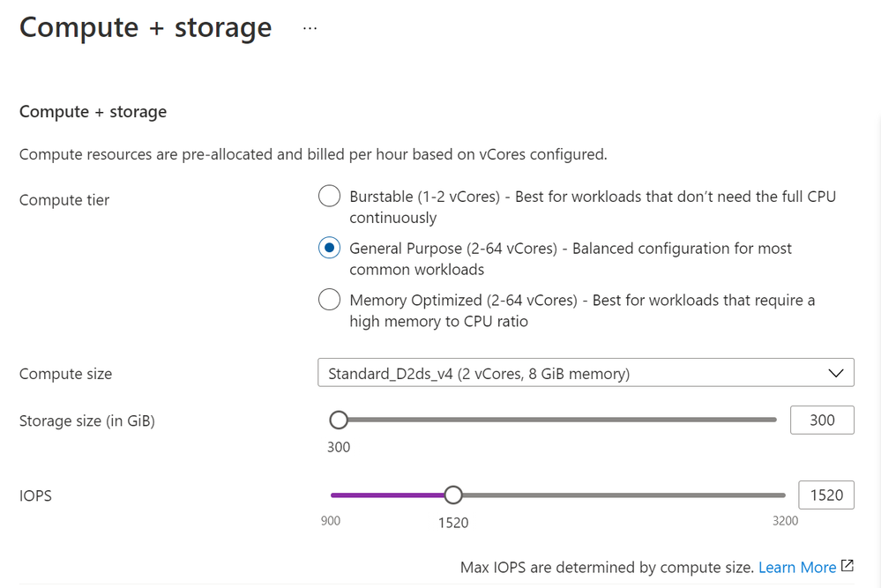Viewport: 881px width, 588px height.
Task: Click the chevron on the Compute size dropdown
Action: pyautogui.click(x=835, y=372)
